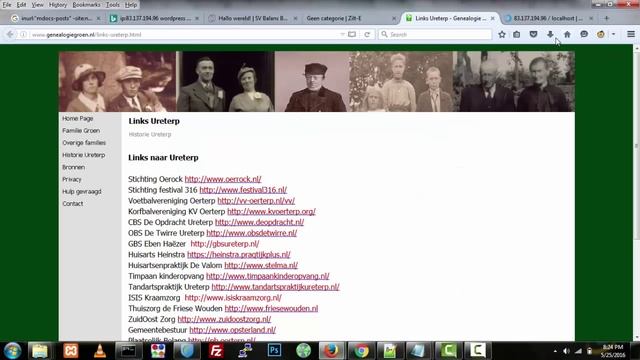640x360 pixels.
Task: Reload the page with the refresh icon
Action: (x=367, y=35)
